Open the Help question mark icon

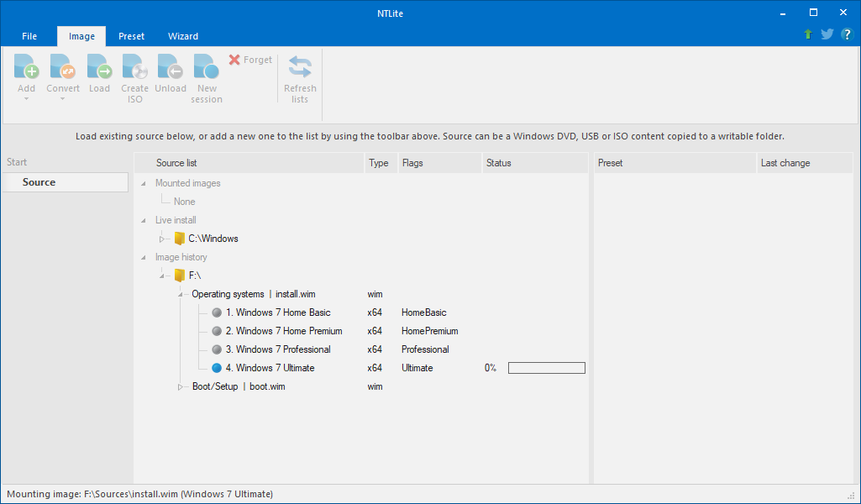tap(847, 34)
